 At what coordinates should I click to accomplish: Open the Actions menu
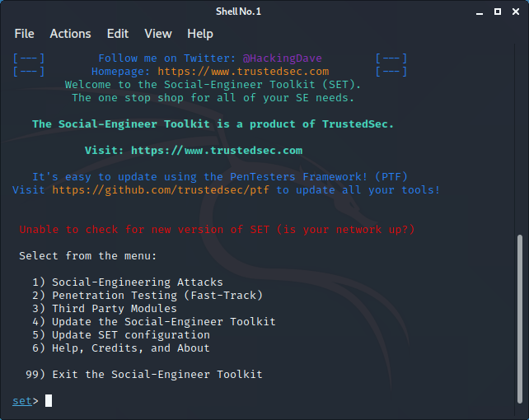tap(70, 34)
